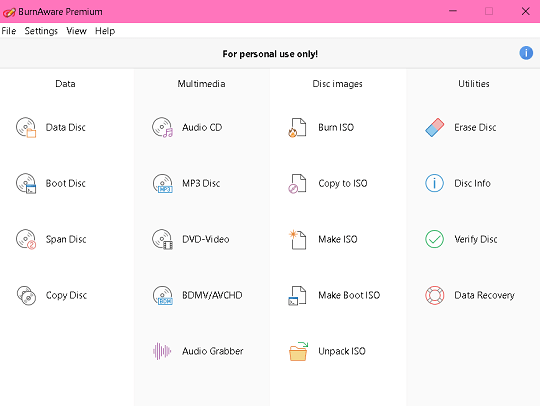Launch the DVD-Video disc icon
The width and height of the screenshot is (540, 406).
point(162,239)
